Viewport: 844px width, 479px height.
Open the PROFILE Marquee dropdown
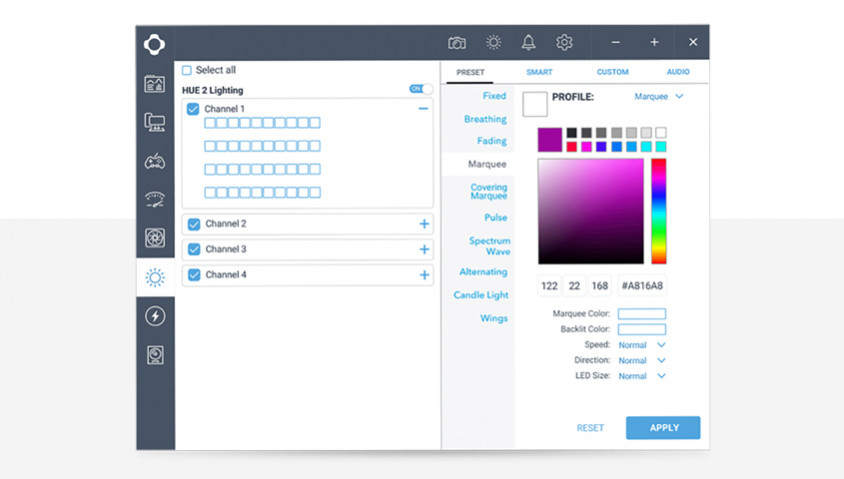pyautogui.click(x=659, y=96)
